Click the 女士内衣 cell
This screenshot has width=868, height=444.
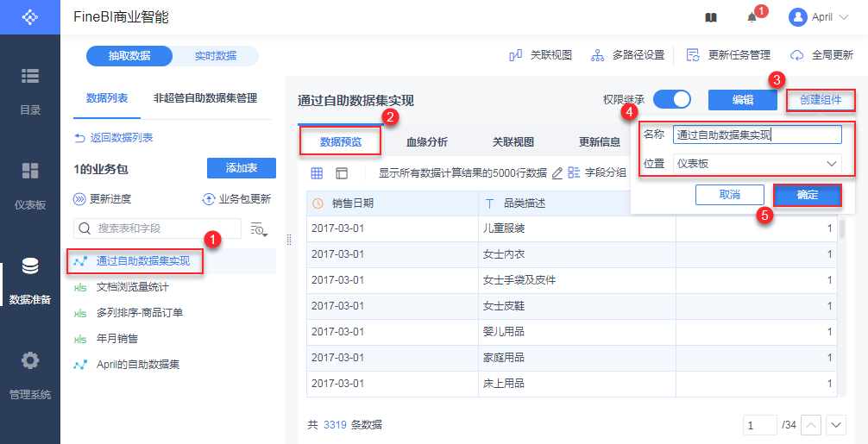click(577, 253)
